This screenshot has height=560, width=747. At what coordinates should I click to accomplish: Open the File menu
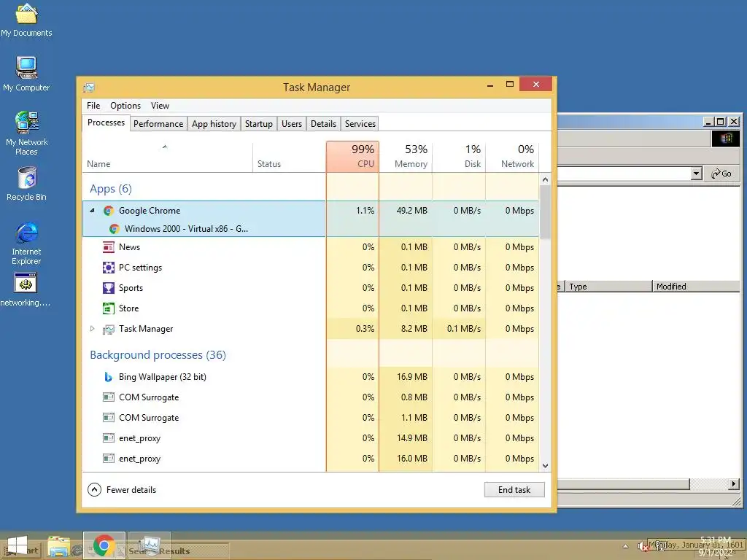coord(93,106)
